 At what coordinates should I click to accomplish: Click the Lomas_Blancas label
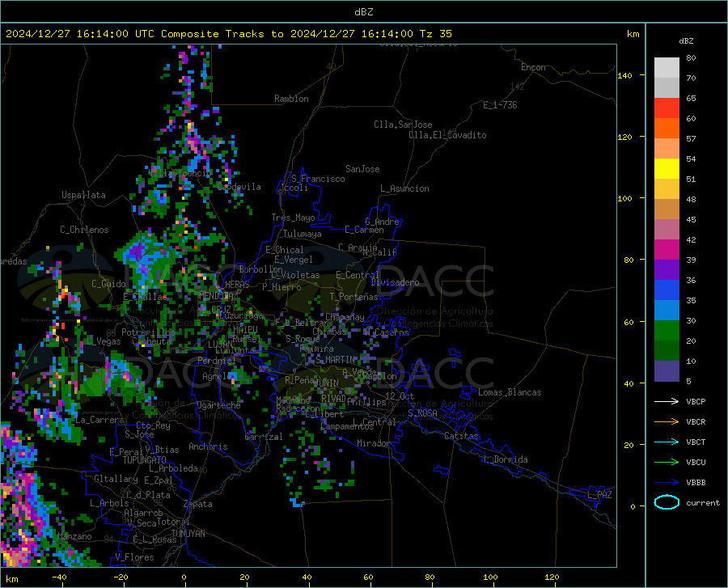point(510,392)
